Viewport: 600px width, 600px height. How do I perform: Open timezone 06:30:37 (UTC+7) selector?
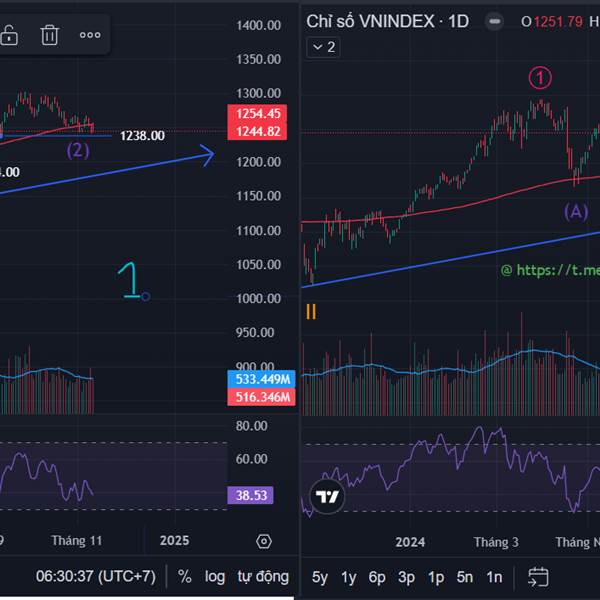coord(96,576)
